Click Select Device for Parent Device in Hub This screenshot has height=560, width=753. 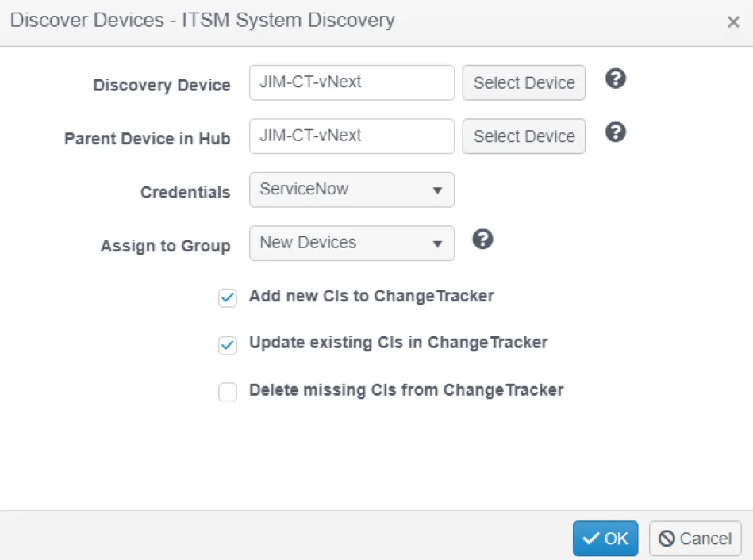pyautogui.click(x=524, y=136)
